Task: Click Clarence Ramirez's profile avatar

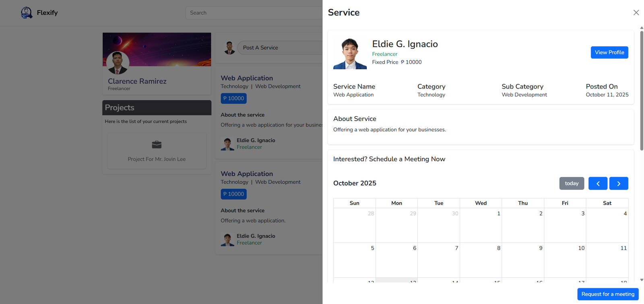Action: point(118,63)
